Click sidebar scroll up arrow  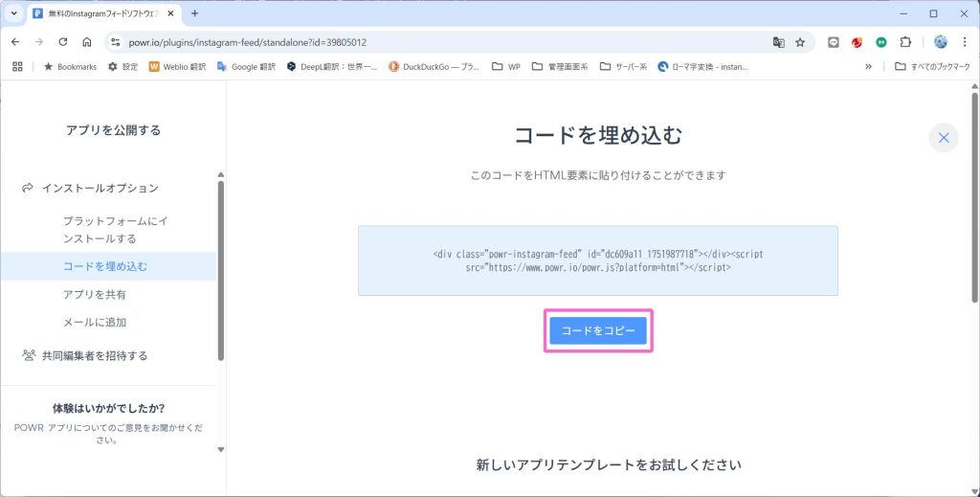pyautogui.click(x=221, y=175)
